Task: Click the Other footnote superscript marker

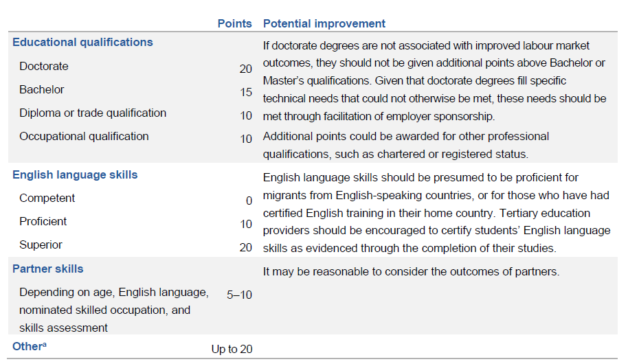Action: [x=45, y=343]
